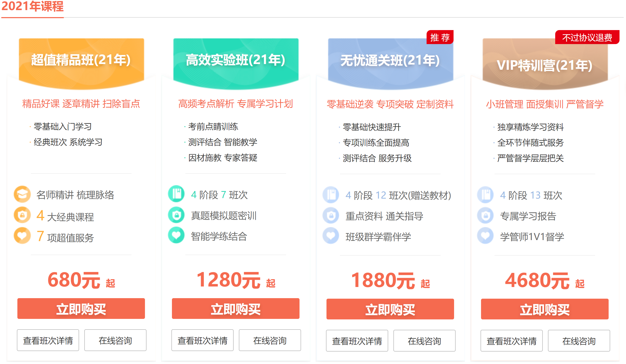This screenshot has height=364, width=626.
Task: Click the green book icon
Action: pyautogui.click(x=176, y=194)
